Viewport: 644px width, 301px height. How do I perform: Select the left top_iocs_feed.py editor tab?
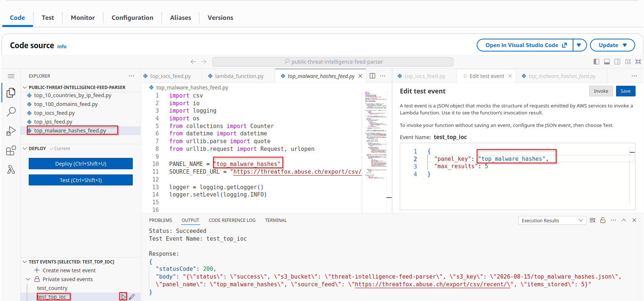(170, 76)
